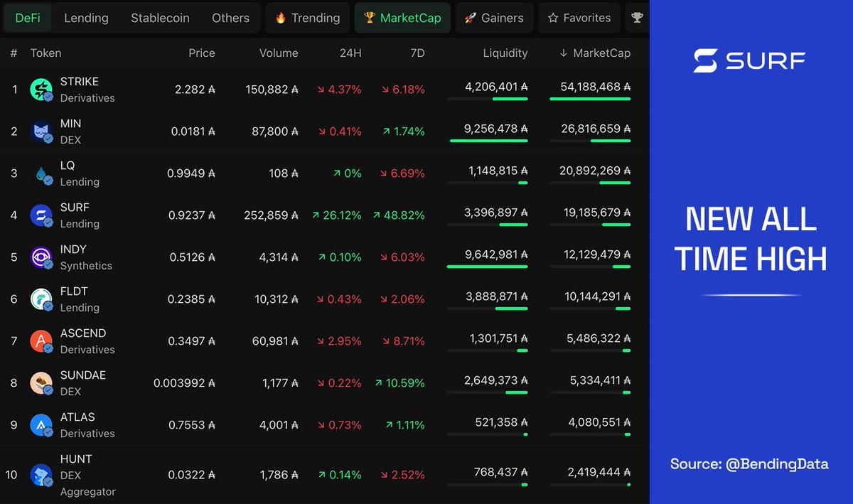Sort by the MarketCap column header
The width and height of the screenshot is (853, 504).
(595, 53)
